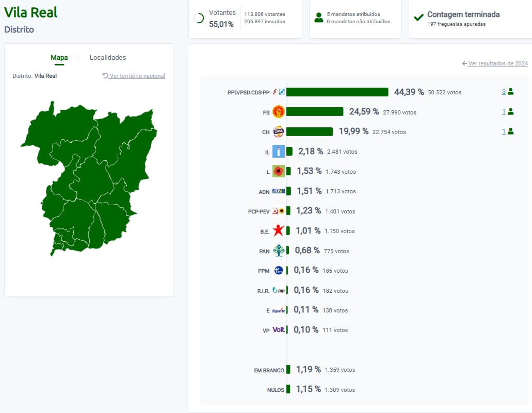The height and width of the screenshot is (413, 532).
Task: Click the Chega (CH) party logo
Action: pyautogui.click(x=279, y=132)
